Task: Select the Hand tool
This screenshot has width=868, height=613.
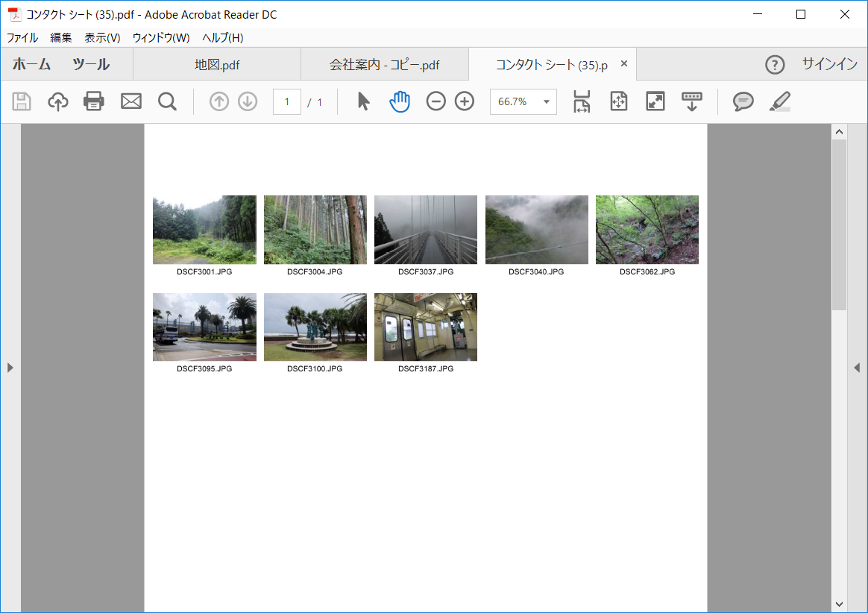Action: [x=400, y=101]
